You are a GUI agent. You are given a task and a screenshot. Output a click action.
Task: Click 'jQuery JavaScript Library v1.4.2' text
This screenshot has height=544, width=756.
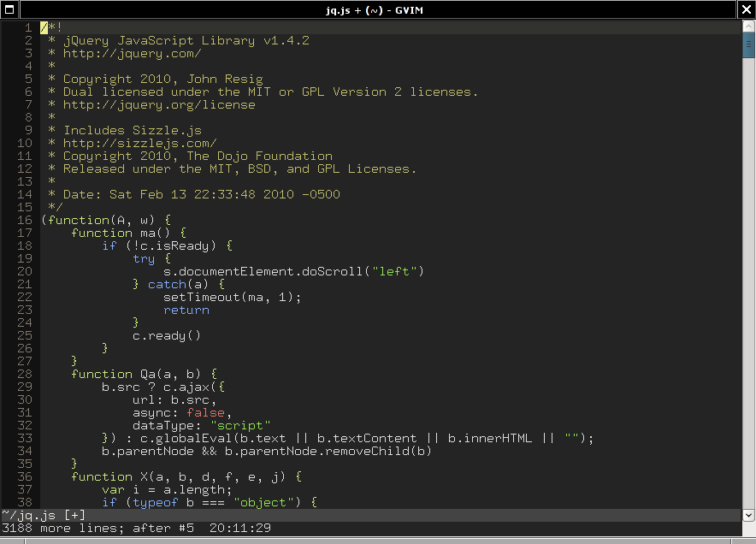coord(186,40)
